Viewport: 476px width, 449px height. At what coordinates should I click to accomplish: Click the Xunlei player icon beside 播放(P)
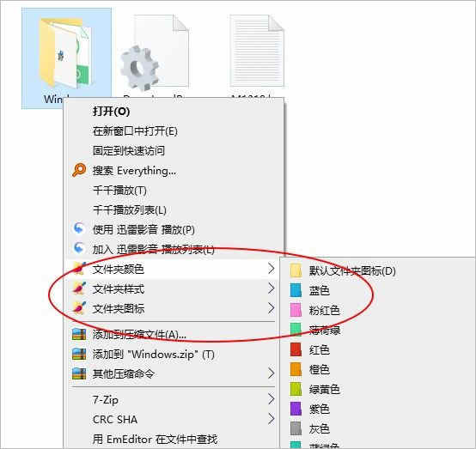coord(79,228)
